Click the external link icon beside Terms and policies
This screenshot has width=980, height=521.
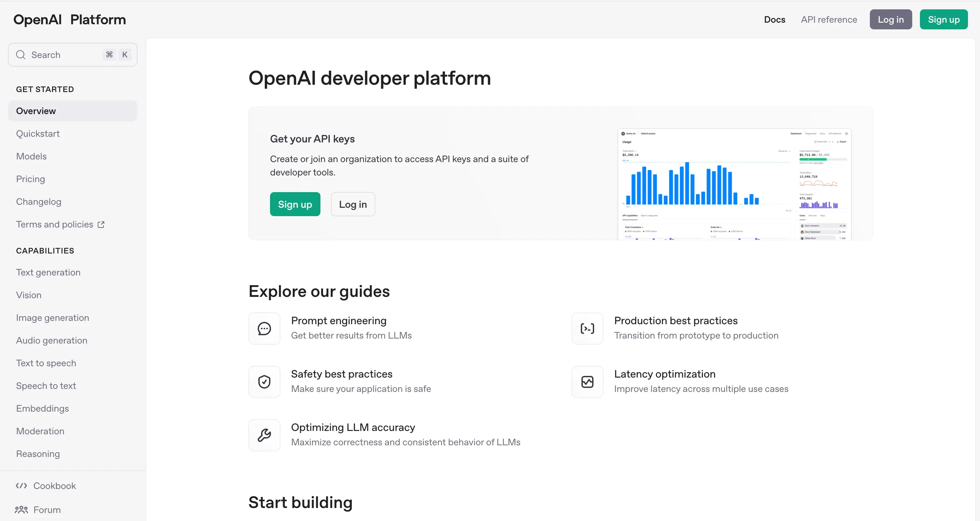[x=101, y=224]
